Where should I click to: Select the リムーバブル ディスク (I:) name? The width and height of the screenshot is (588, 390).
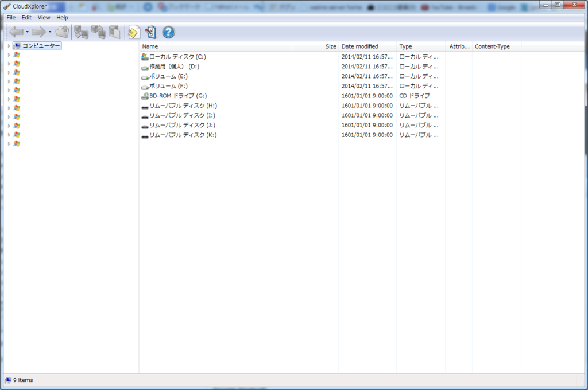pos(182,115)
